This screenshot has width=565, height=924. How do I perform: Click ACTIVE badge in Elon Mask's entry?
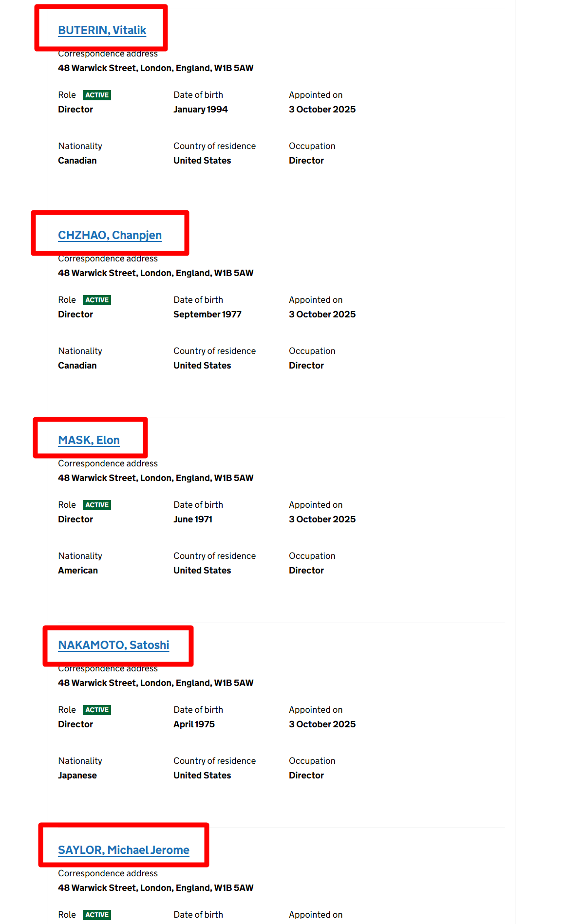click(x=97, y=505)
